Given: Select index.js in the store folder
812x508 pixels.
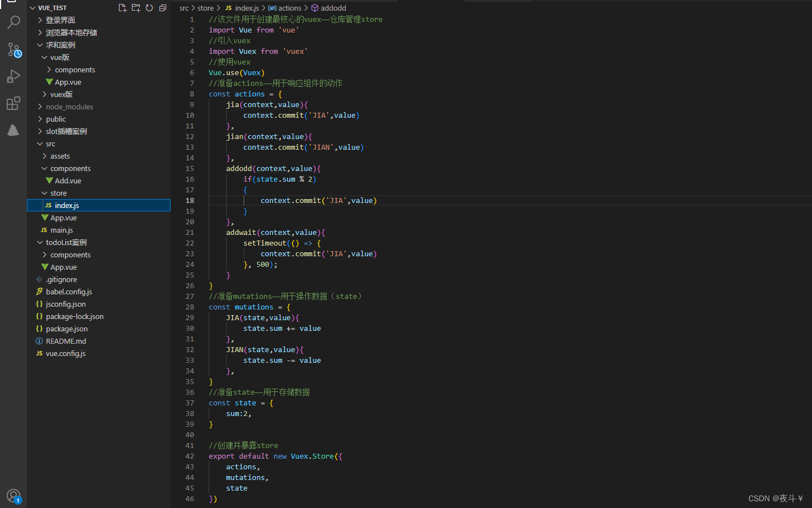Looking at the screenshot, I should point(99,205).
